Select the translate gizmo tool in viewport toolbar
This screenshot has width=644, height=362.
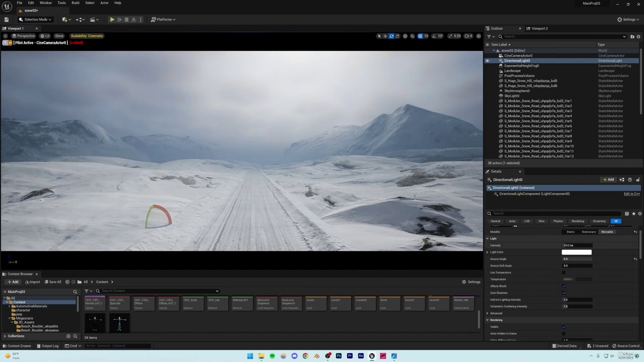pos(385,36)
